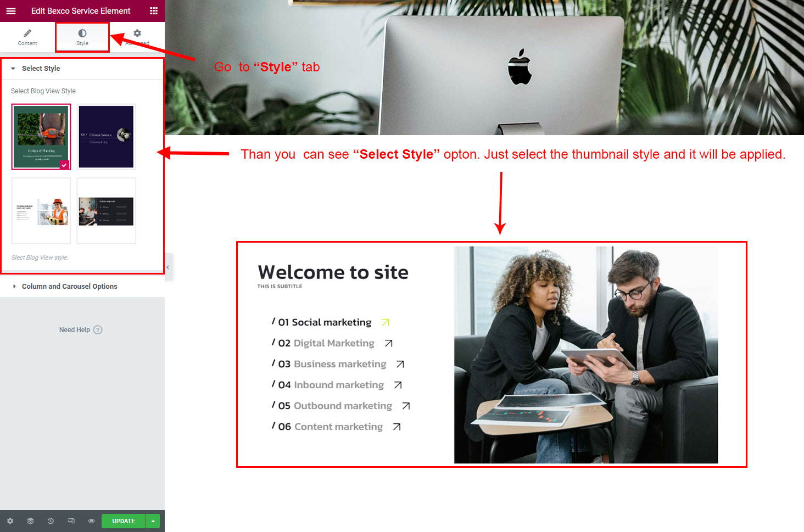Click the Preview Changes eye icon
Image resolution: width=804 pixels, height=532 pixels.
pyautogui.click(x=91, y=521)
